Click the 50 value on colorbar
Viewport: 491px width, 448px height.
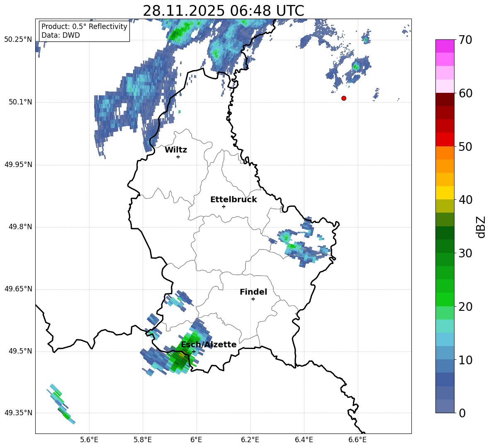[x=465, y=146]
